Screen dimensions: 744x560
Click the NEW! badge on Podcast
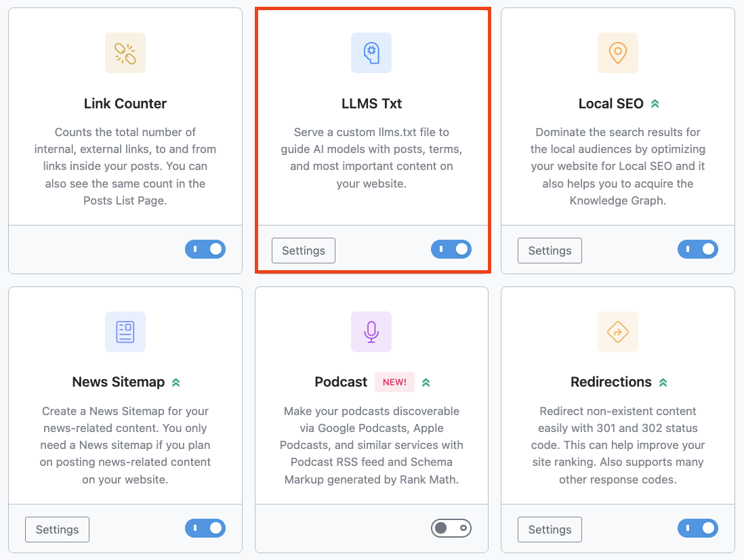(x=394, y=381)
